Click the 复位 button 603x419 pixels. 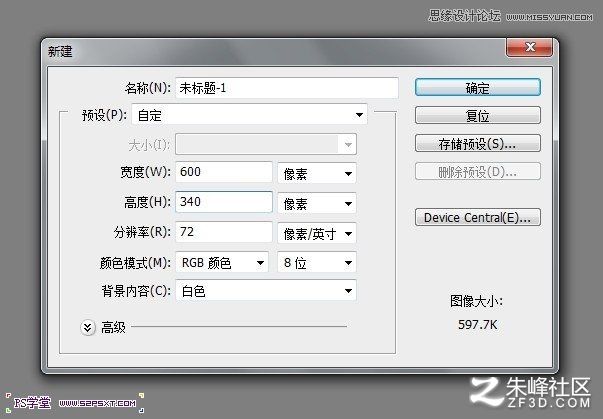[478, 115]
